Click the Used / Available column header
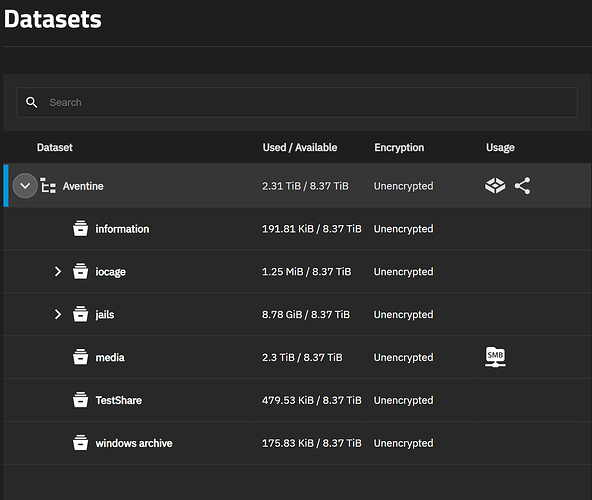592x500 pixels. [300, 147]
